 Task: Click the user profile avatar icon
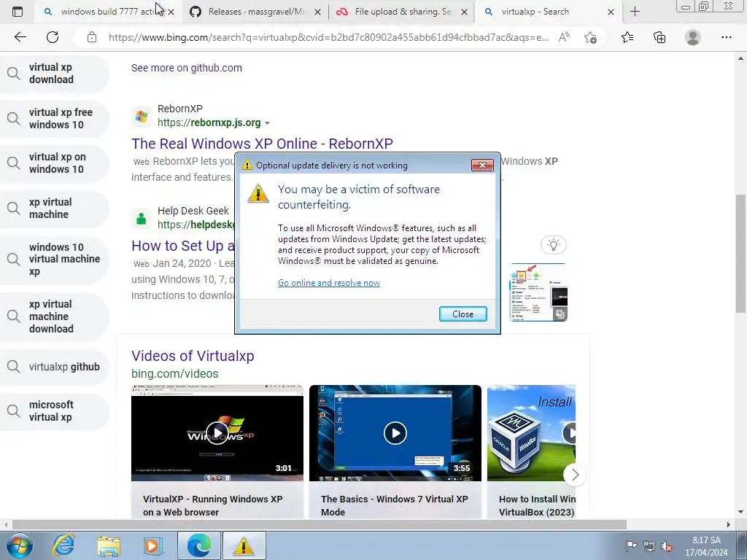(693, 37)
